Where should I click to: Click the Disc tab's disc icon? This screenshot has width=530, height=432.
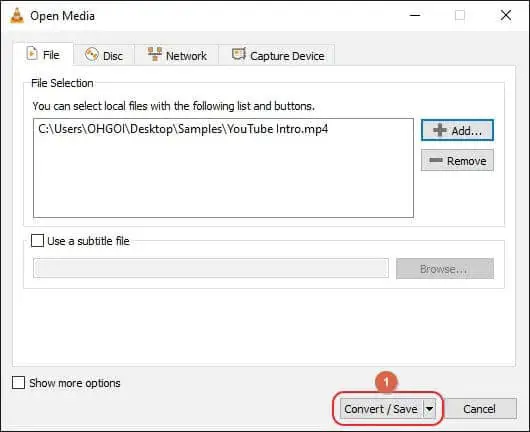tap(92, 54)
